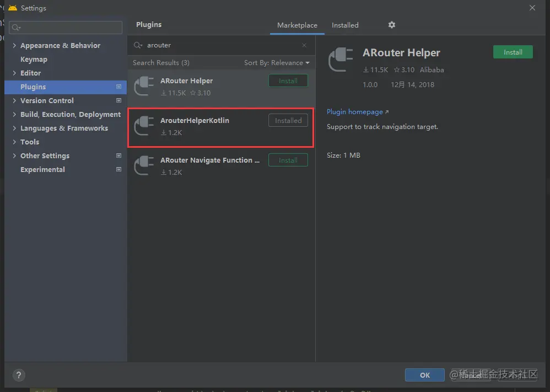550x392 pixels.
Task: Click the green Install button in the details pane
Action: (513, 52)
